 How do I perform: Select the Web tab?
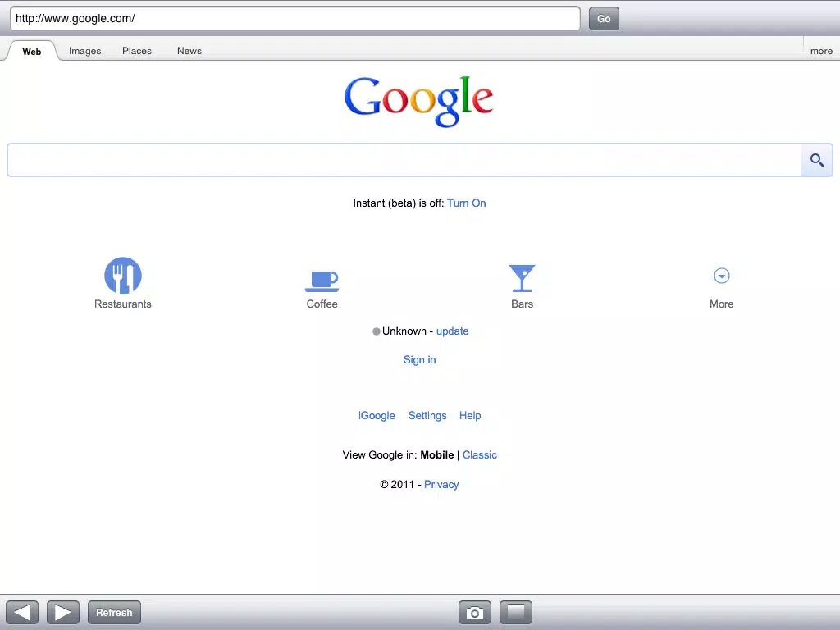[32, 52]
